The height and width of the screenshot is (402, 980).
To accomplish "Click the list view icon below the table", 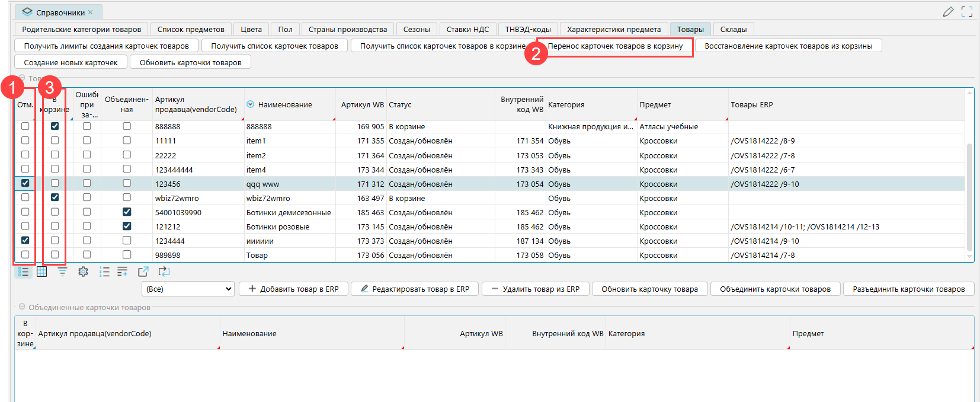I will 23,272.
